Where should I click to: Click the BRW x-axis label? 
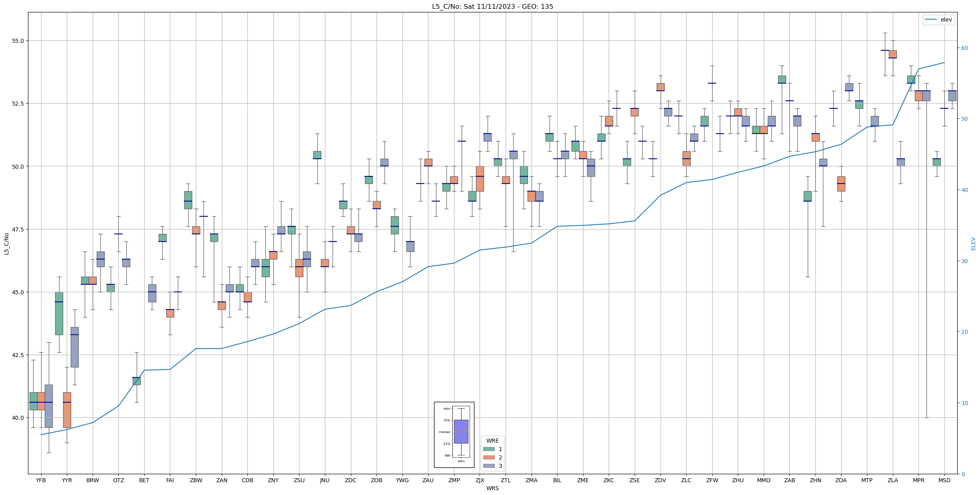point(93,480)
